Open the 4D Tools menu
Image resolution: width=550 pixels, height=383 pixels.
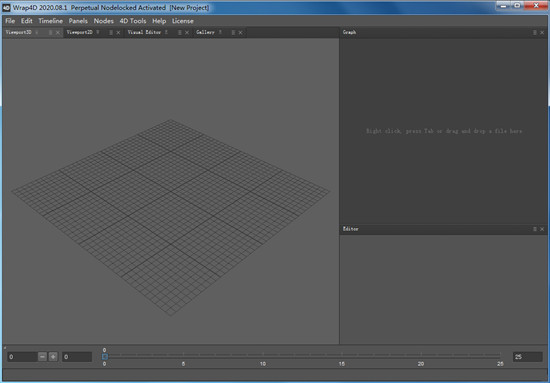click(x=133, y=21)
